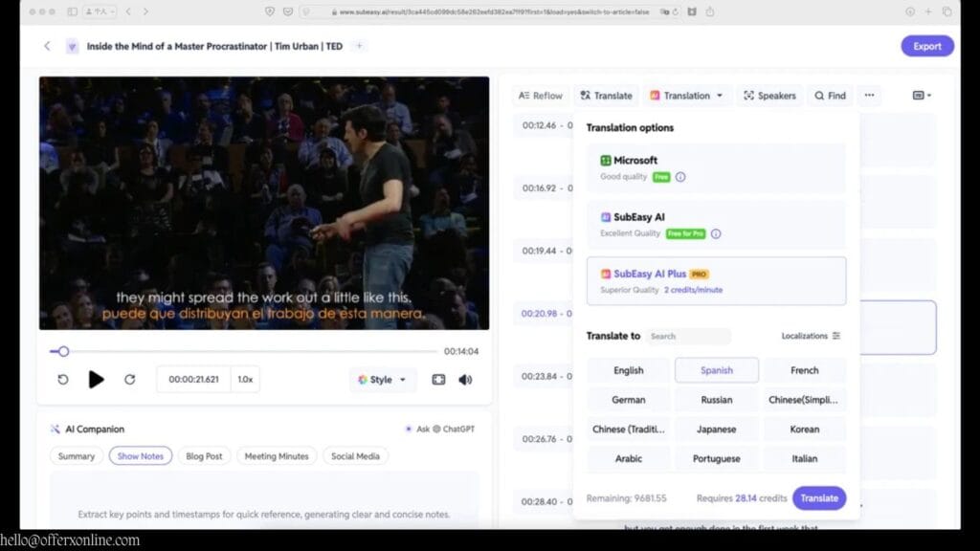Viewport: 980px width, 551px height.
Task: Show browser tab overview icon
Action: [x=947, y=11]
